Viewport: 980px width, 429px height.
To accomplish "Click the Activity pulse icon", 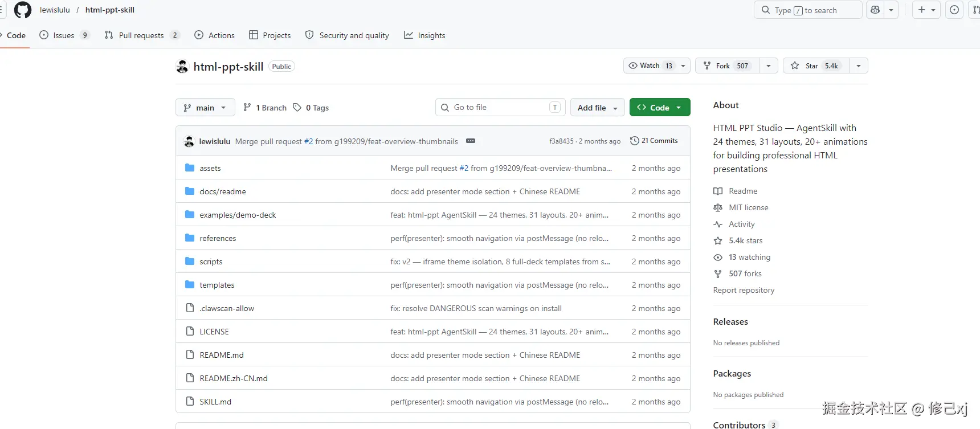I will (x=718, y=224).
